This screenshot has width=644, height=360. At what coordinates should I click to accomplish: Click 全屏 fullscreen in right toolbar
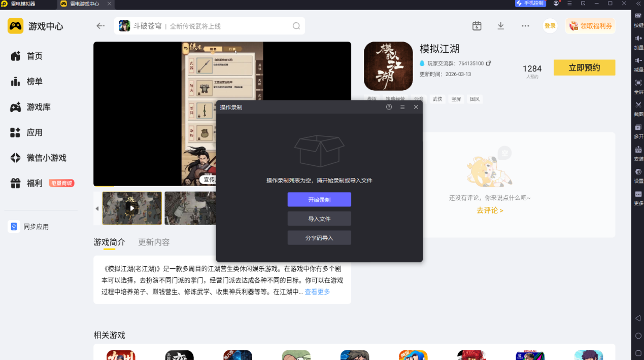pos(638,87)
